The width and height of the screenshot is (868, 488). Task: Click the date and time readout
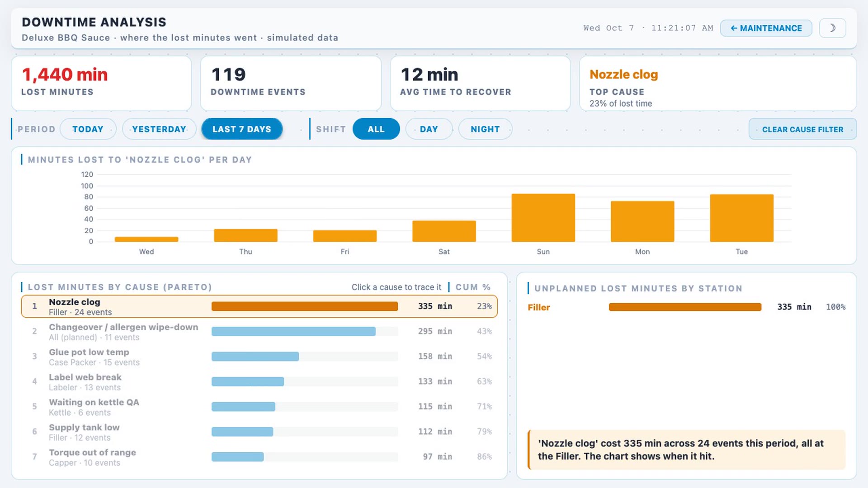click(x=648, y=28)
